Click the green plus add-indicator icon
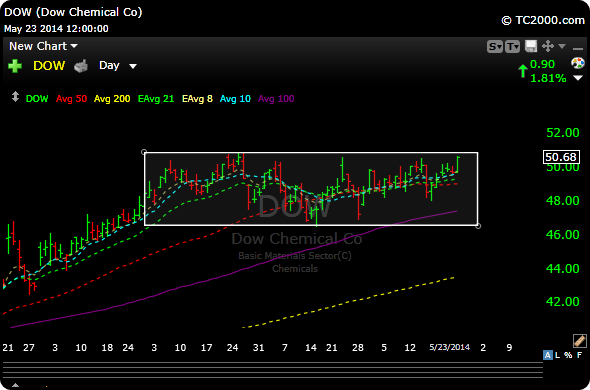The width and height of the screenshot is (590, 390). coord(15,66)
